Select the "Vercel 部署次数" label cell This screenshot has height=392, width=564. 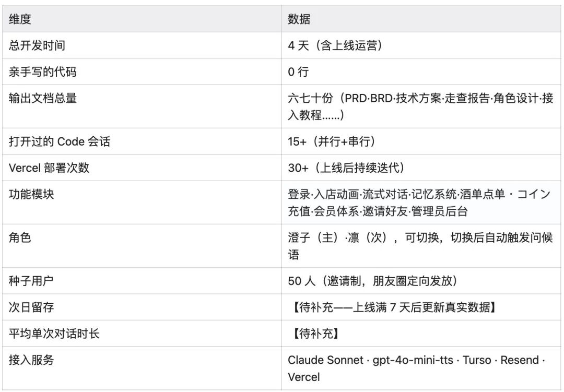49,168
